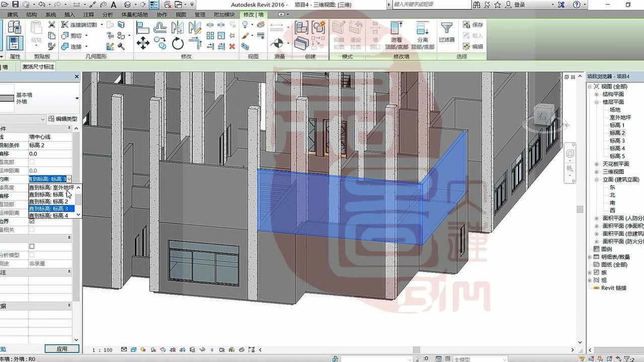
Task: Open the 视图 ribbon tab
Action: tap(180, 15)
